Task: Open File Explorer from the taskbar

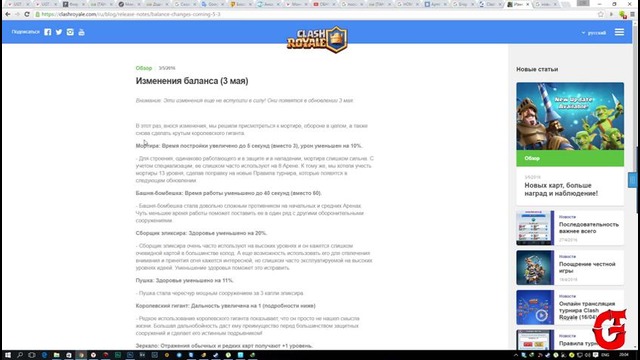Action: tap(56, 355)
